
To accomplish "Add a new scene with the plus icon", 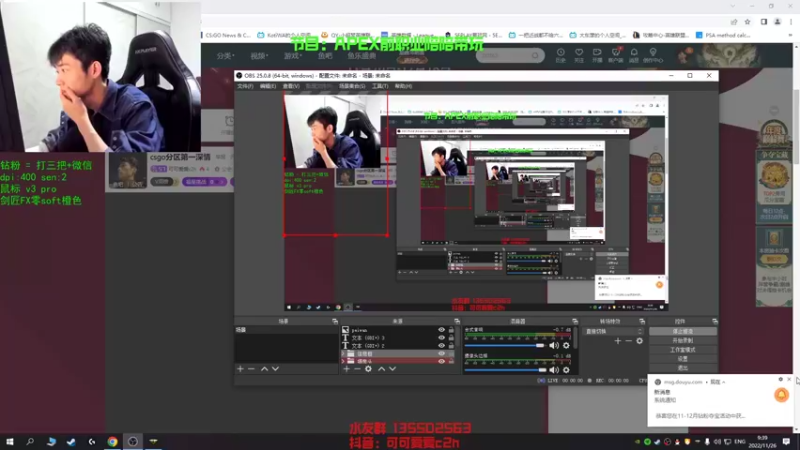I will 240,368.
